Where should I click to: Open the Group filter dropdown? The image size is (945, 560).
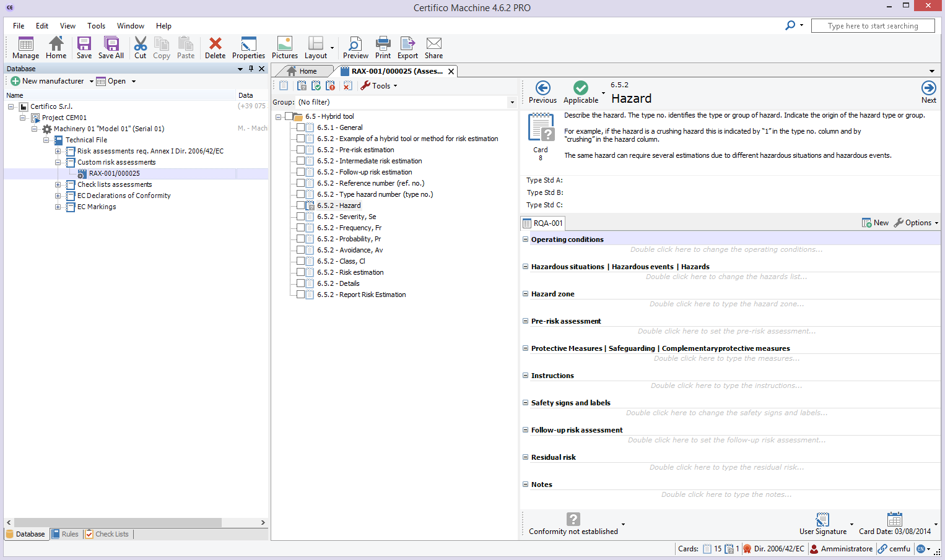click(512, 102)
